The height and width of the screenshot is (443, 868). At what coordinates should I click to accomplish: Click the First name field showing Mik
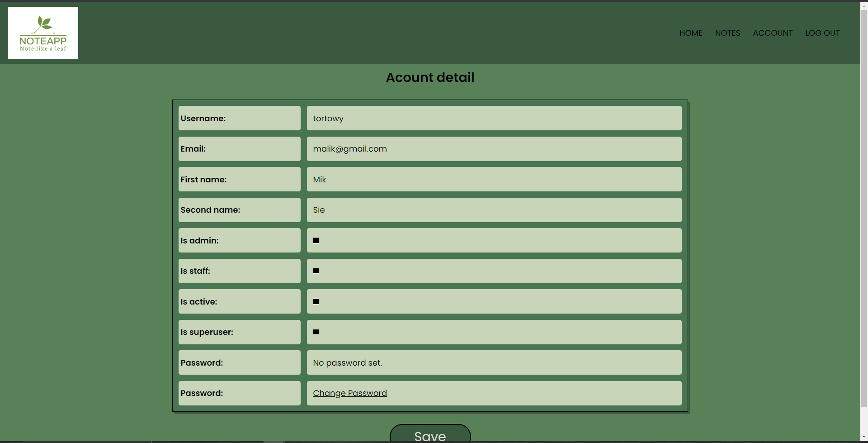click(x=494, y=179)
